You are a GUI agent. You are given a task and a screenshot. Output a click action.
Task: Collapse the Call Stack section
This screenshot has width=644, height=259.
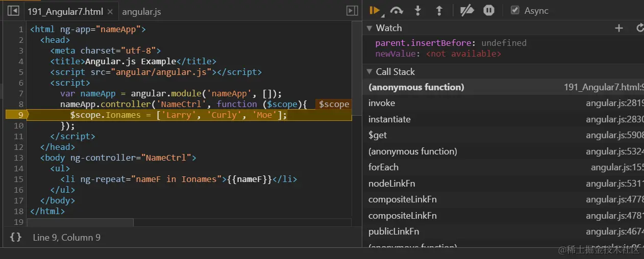click(369, 72)
